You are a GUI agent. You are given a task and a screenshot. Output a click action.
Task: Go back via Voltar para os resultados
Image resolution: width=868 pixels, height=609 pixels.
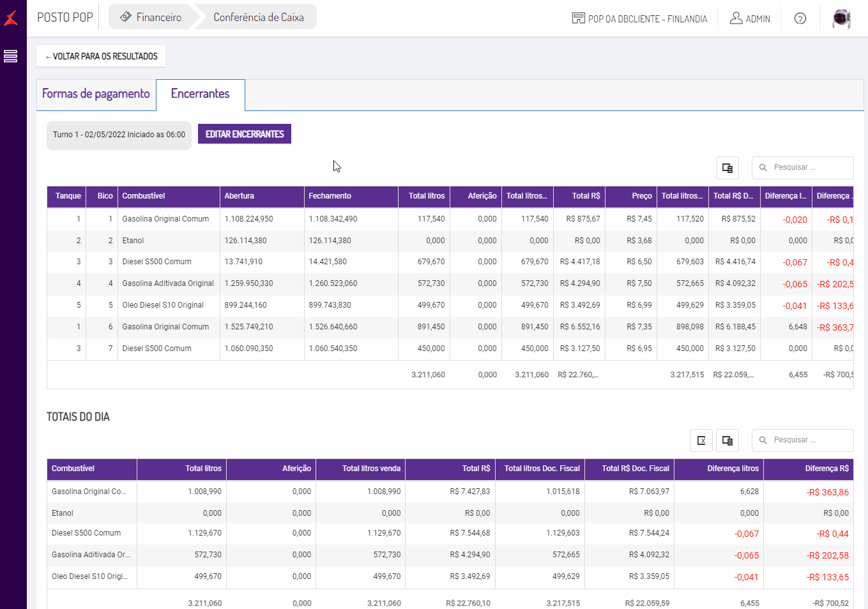coord(101,56)
